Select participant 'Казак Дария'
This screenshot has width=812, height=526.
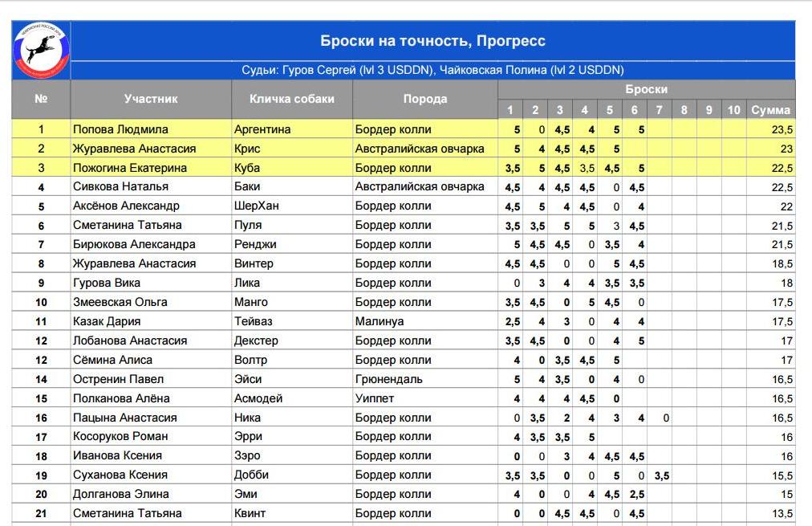coord(106,321)
